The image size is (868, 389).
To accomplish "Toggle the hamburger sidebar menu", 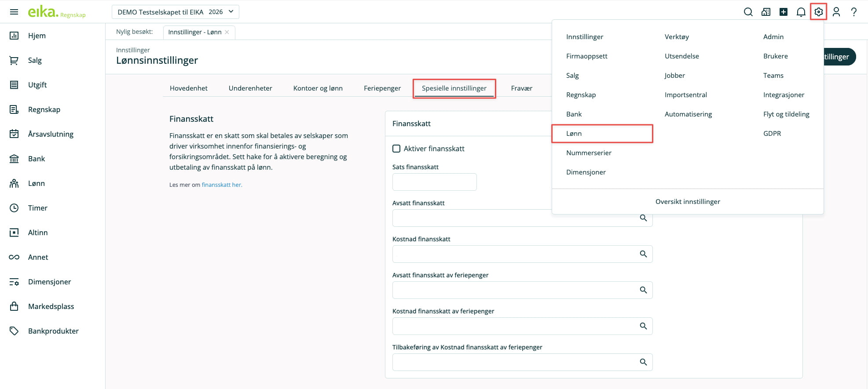I will (x=14, y=12).
